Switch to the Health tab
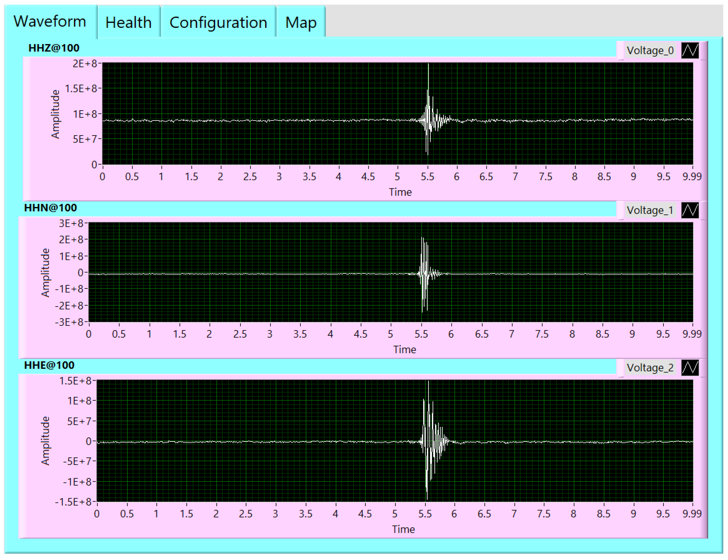This screenshot has width=728, height=560. [128, 23]
